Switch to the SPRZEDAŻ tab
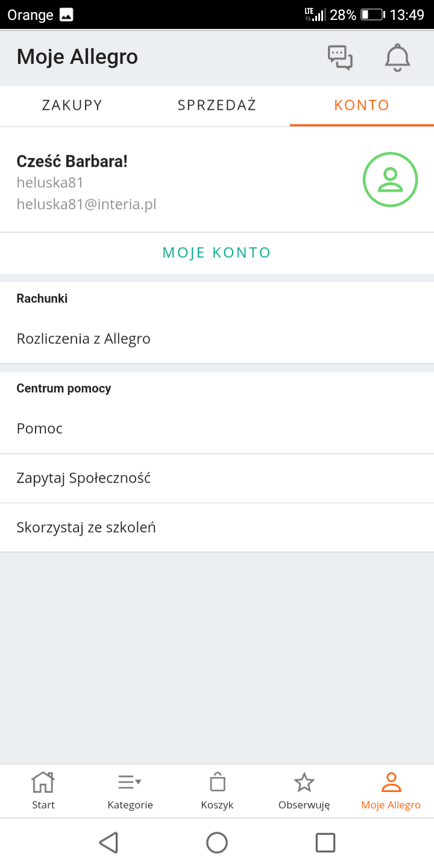The image size is (434, 868). 216,105
